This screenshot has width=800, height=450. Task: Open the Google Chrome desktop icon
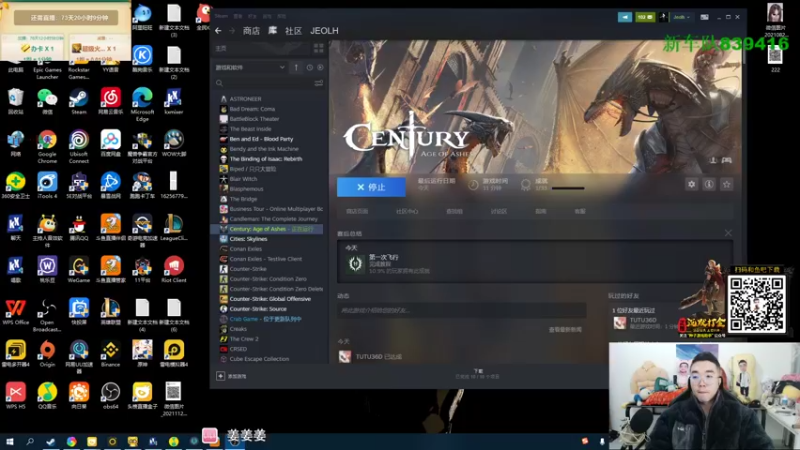click(47, 146)
